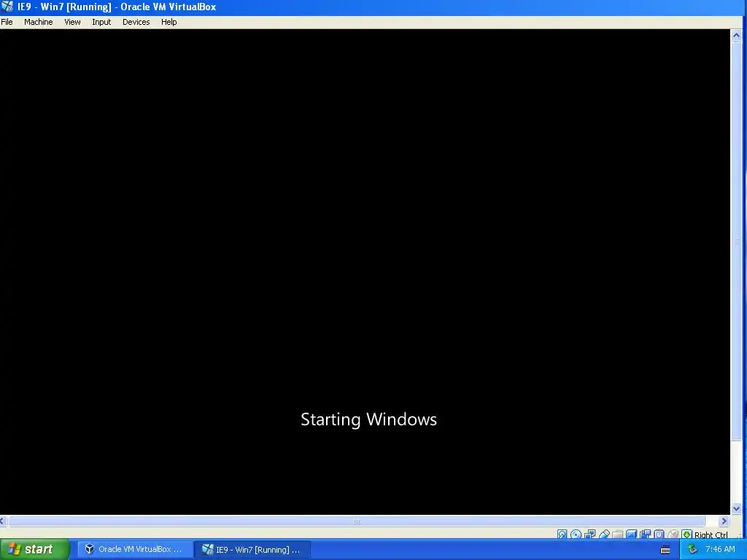Open the View menu
Viewport: 747px width, 560px height.
(x=72, y=22)
